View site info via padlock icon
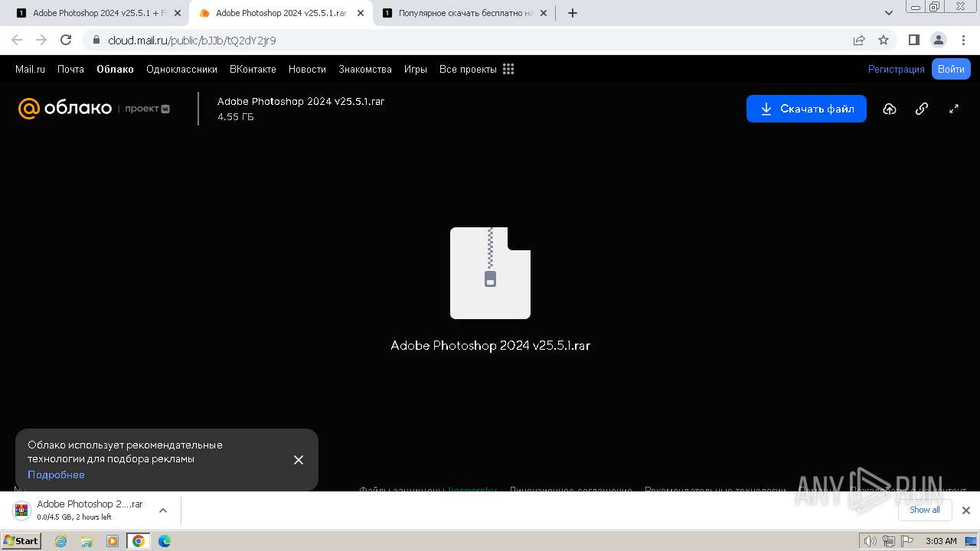Image resolution: width=980 pixels, height=551 pixels. click(x=96, y=40)
